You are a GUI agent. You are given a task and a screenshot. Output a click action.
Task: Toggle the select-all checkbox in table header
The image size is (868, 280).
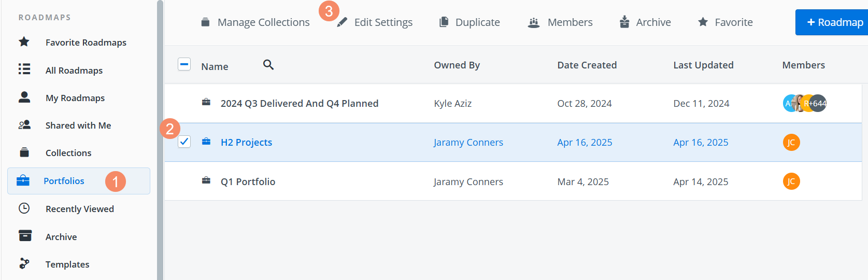[184, 64]
